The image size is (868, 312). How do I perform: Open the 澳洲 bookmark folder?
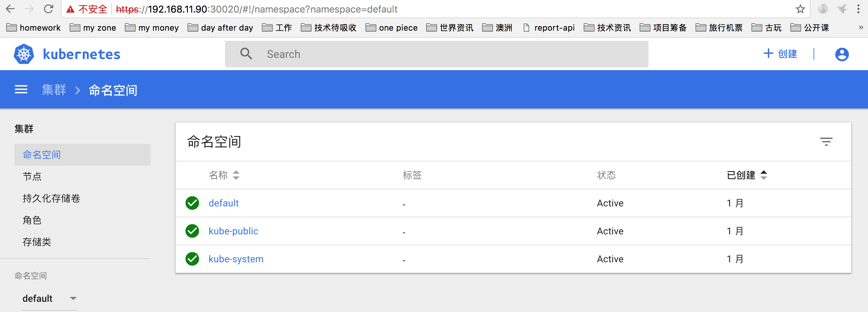pos(497,28)
